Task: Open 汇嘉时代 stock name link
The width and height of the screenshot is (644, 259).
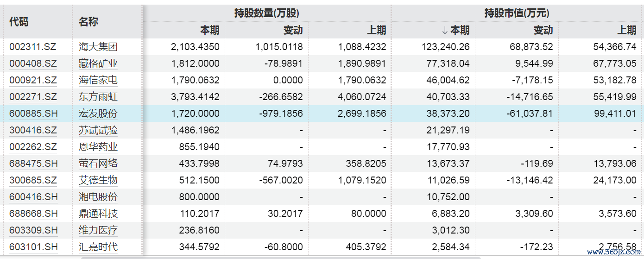Action: (x=98, y=247)
